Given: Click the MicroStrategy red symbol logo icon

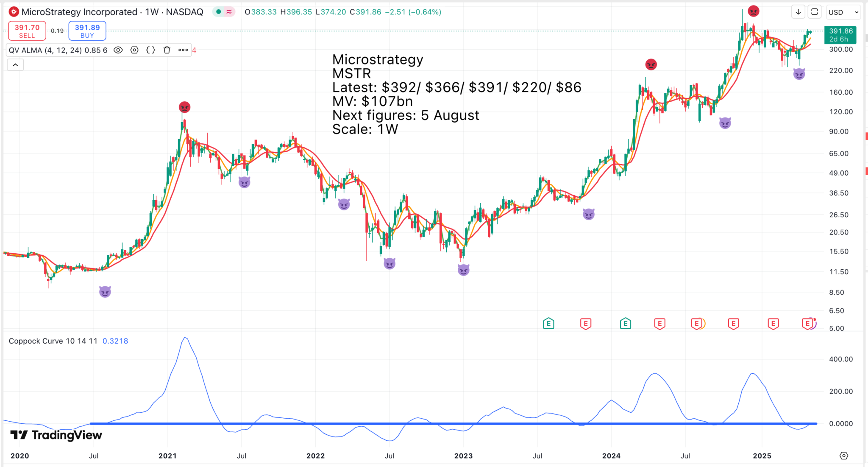Looking at the screenshot, I should 14,12.
